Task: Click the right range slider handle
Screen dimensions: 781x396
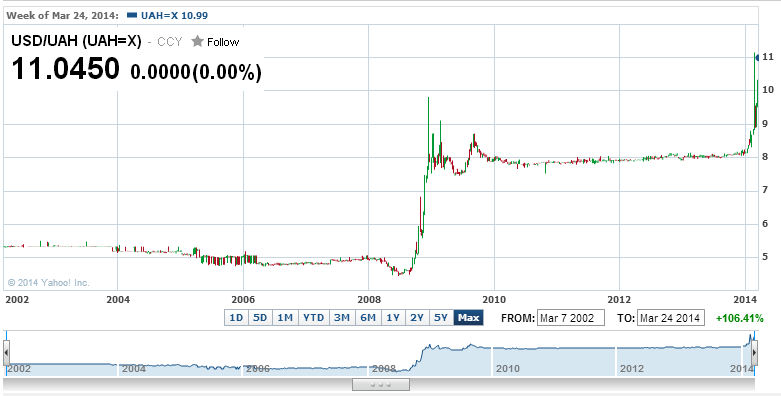Action: click(x=755, y=353)
